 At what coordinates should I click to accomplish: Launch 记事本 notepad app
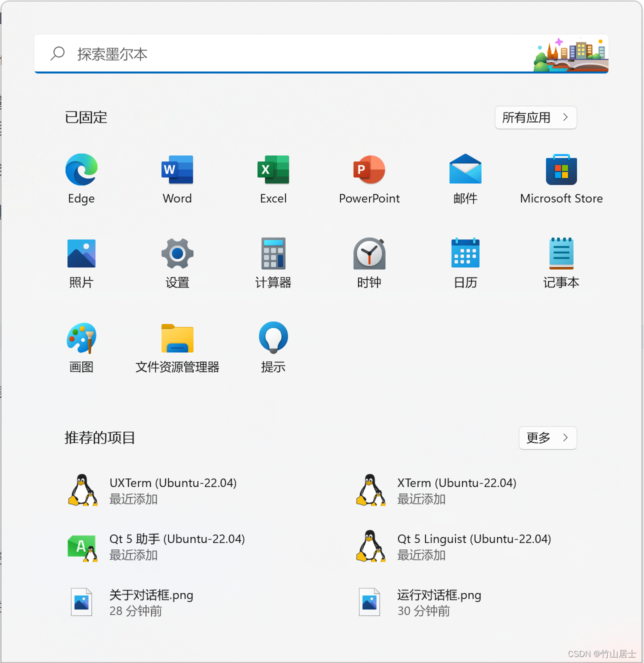561,253
